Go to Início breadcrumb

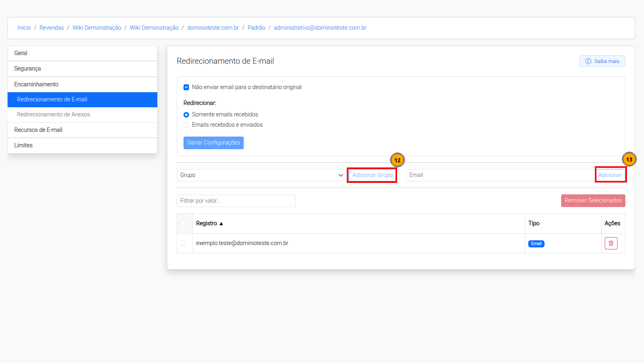tap(24, 28)
